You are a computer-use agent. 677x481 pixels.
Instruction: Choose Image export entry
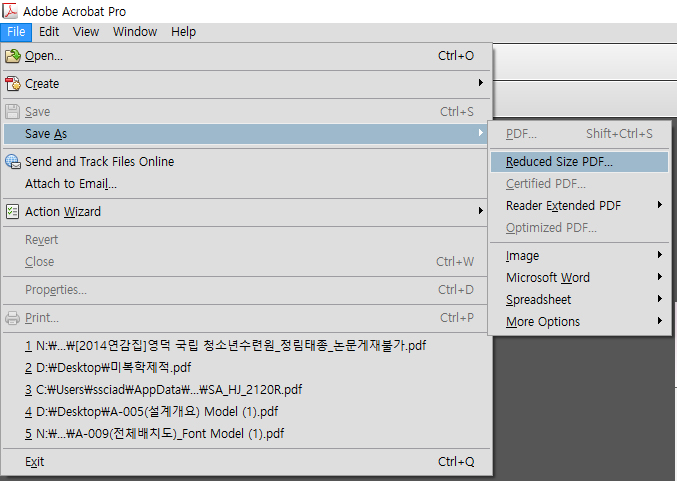(579, 256)
